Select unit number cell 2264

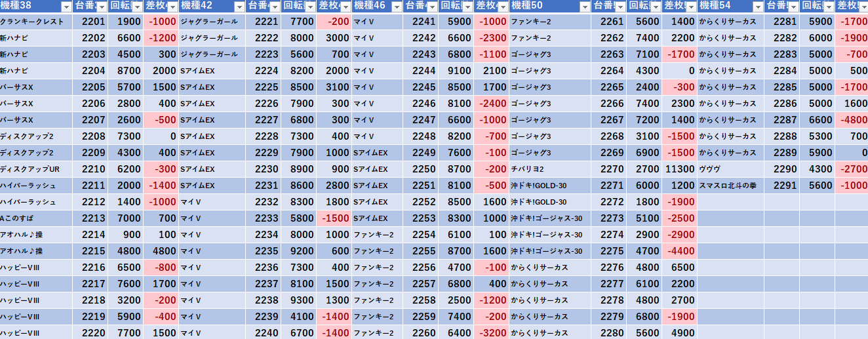608,71
